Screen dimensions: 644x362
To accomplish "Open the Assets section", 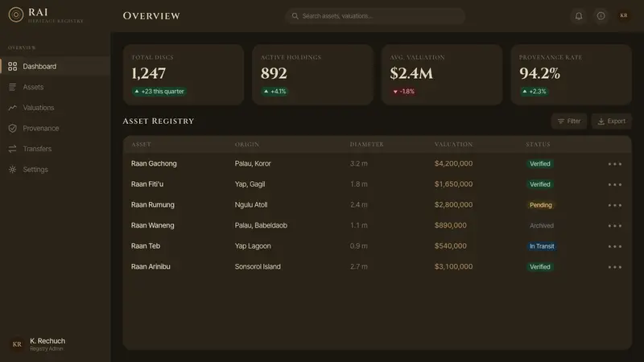I will point(55,87).
